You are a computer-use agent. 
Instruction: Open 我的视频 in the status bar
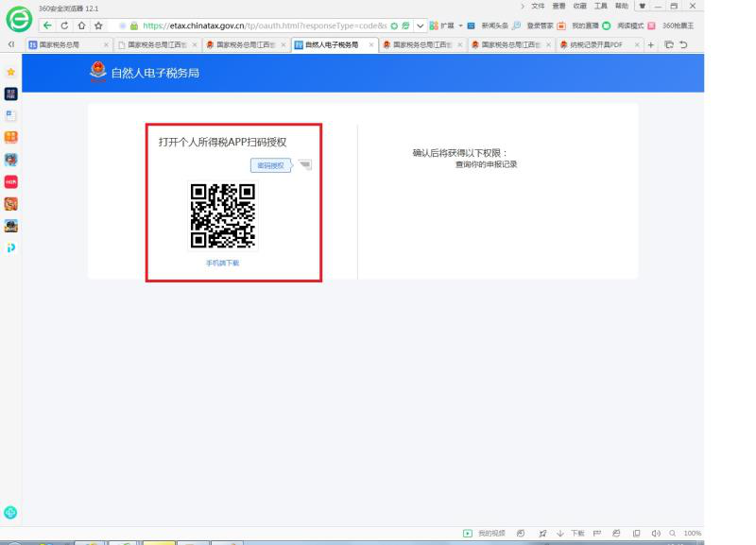click(x=485, y=533)
